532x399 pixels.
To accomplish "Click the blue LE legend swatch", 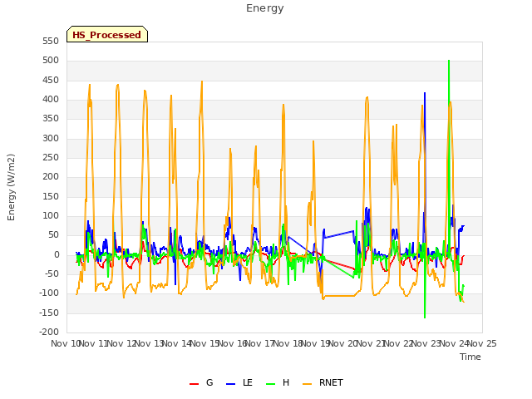I will pyautogui.click(x=230, y=384).
